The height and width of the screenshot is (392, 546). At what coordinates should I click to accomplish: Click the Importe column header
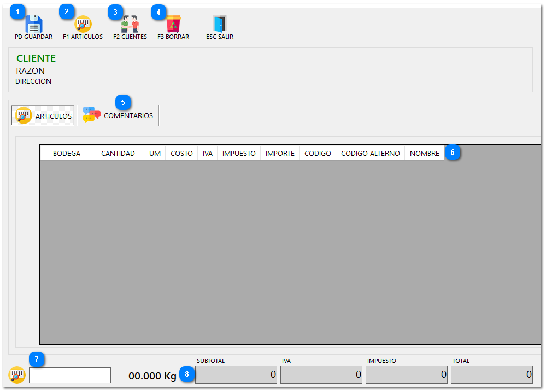coord(280,154)
